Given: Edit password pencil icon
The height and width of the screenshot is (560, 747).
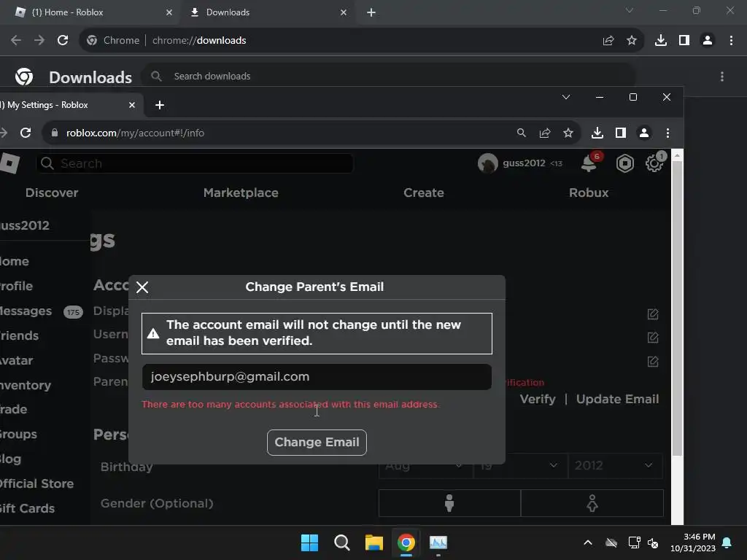Looking at the screenshot, I should click(653, 362).
